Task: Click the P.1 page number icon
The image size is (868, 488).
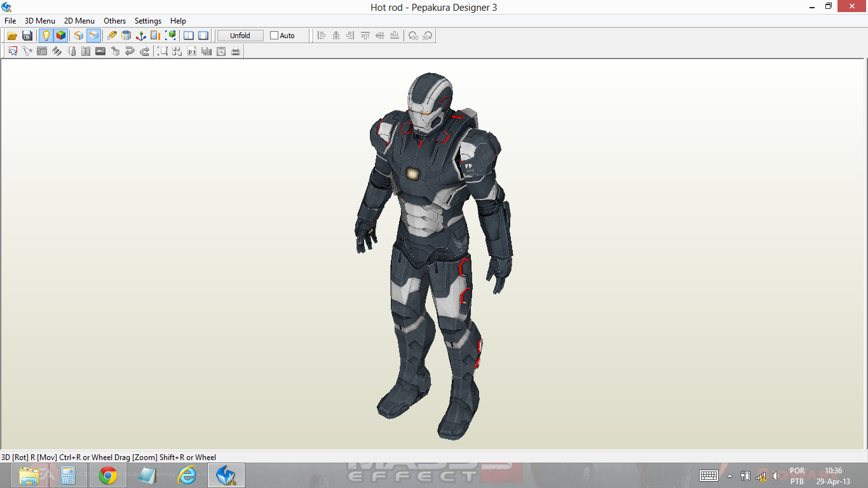Action: point(192,51)
